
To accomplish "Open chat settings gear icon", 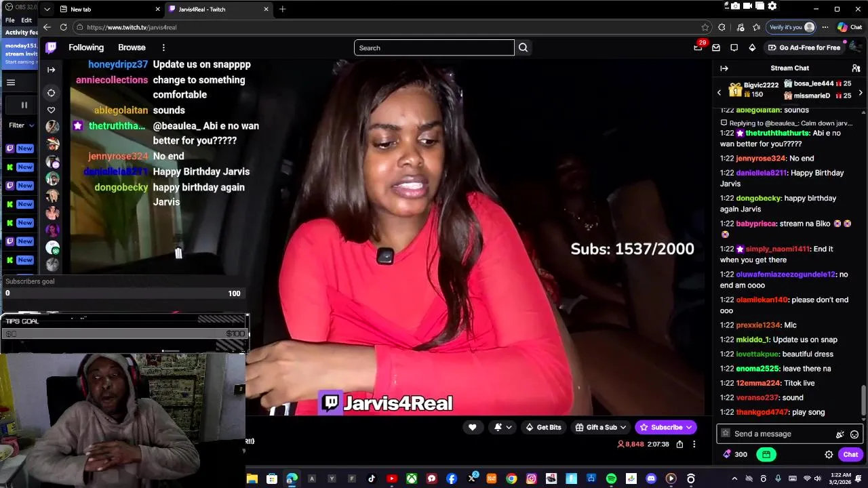I will click(x=829, y=455).
